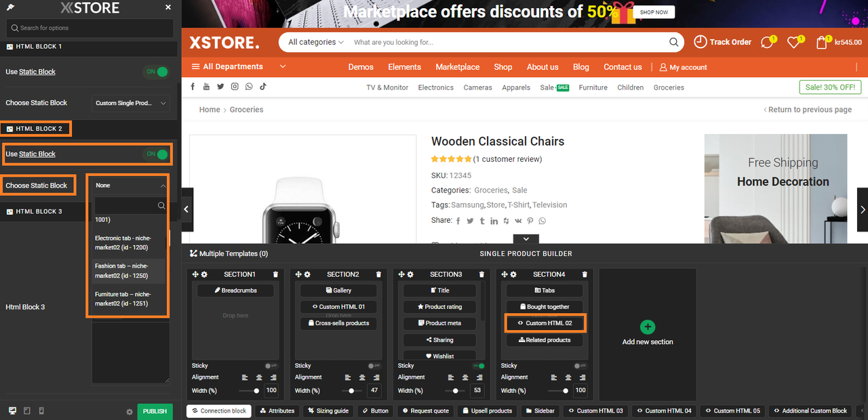Delete SECTION3 with trash icon
868x420 pixels.
point(481,274)
